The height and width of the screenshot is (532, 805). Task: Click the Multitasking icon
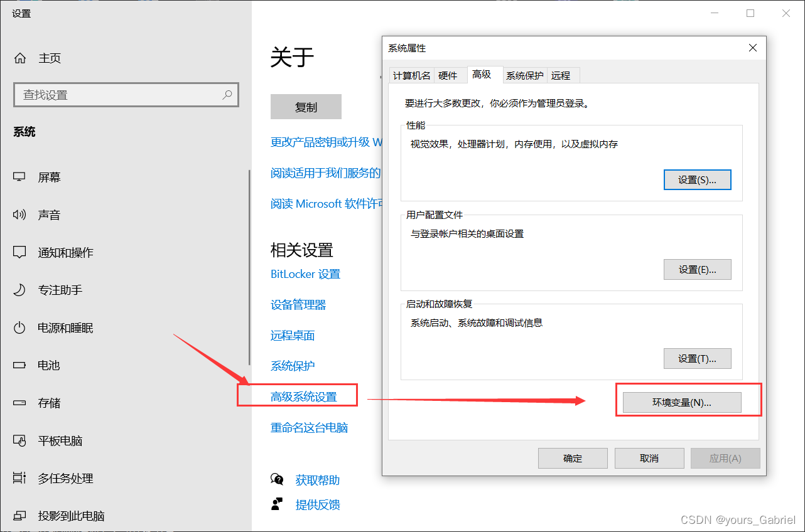(19, 478)
